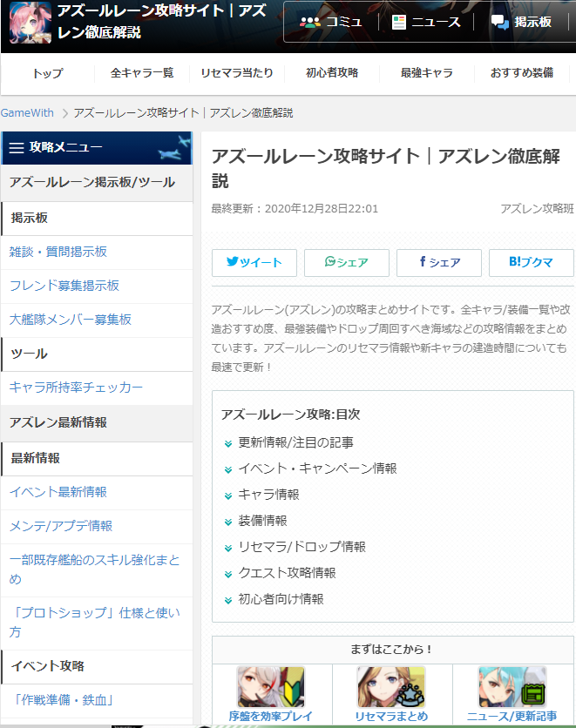Jump to 更新情報/注目の記事 section

coord(295,442)
